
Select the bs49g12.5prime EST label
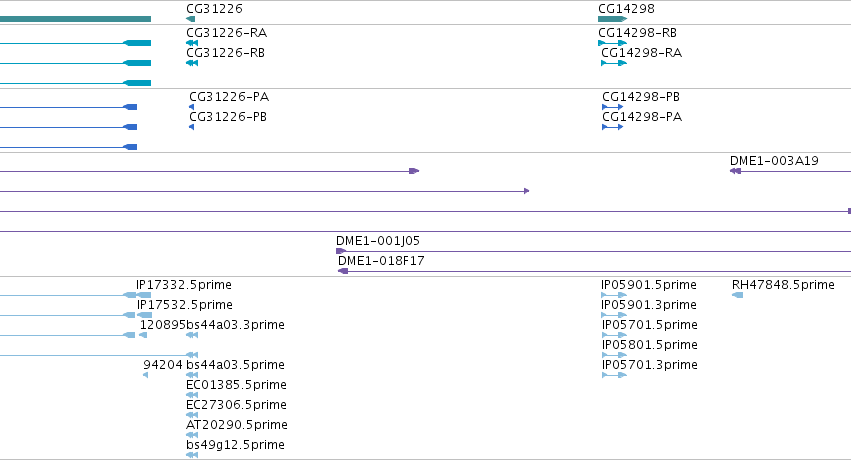click(235, 445)
